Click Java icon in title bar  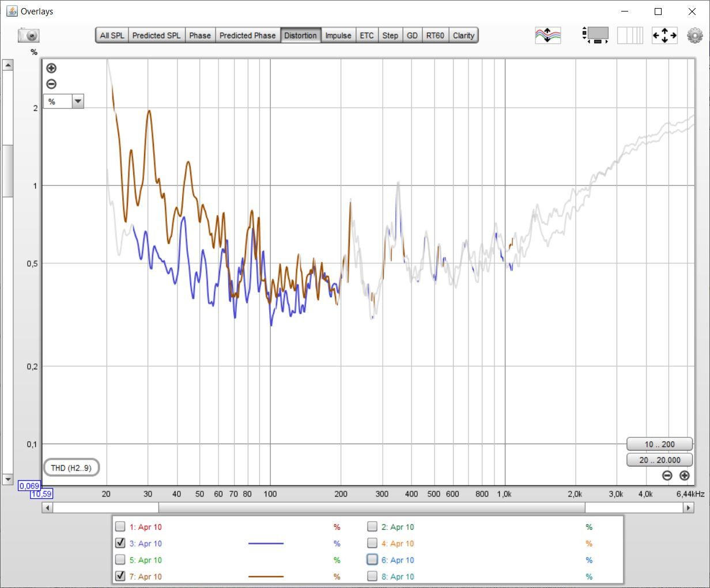pos(12,11)
